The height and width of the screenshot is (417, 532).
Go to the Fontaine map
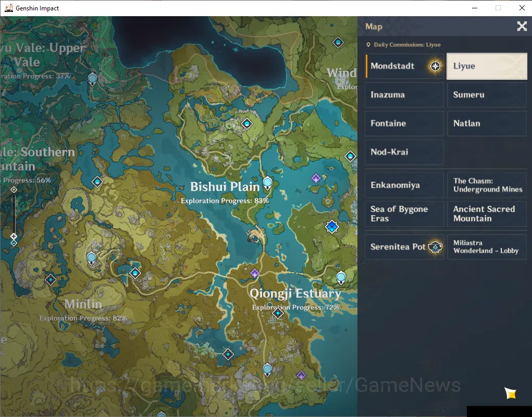coord(404,124)
